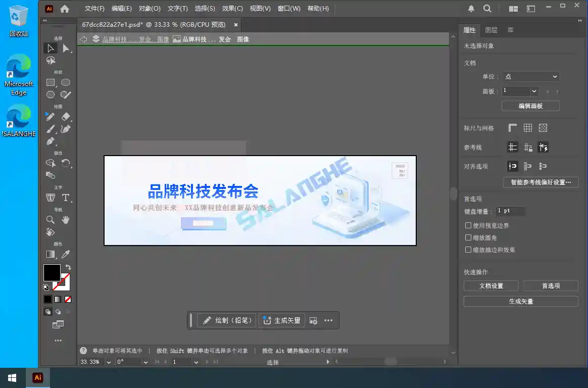Image resolution: width=588 pixels, height=388 pixels.
Task: Pick the Rectangle tool from the Shapes section
Action: pyautogui.click(x=50, y=82)
